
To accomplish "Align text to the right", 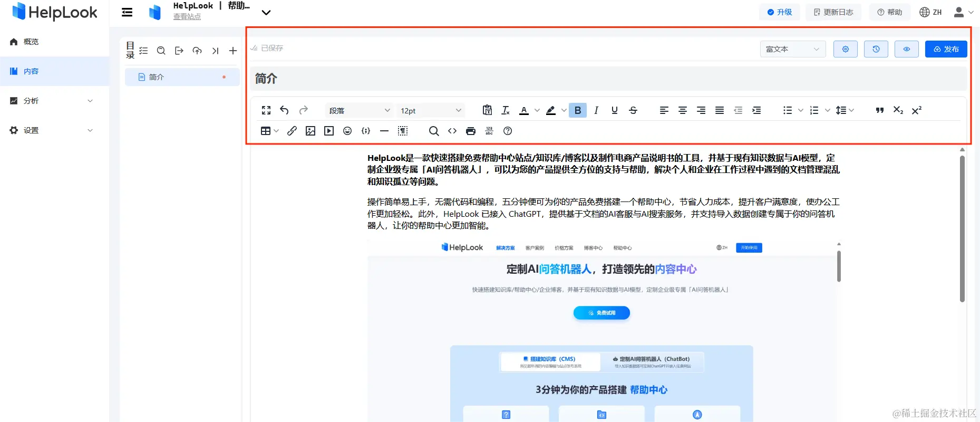I will click(x=701, y=110).
